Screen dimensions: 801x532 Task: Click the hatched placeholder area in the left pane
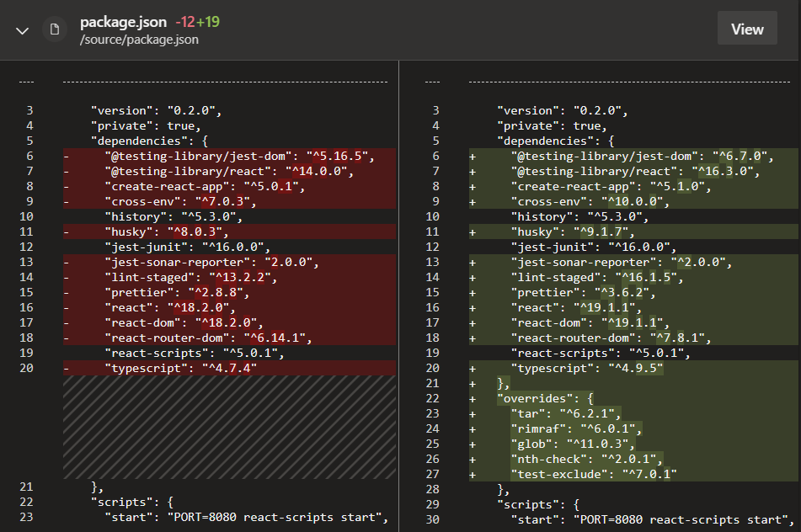227,425
